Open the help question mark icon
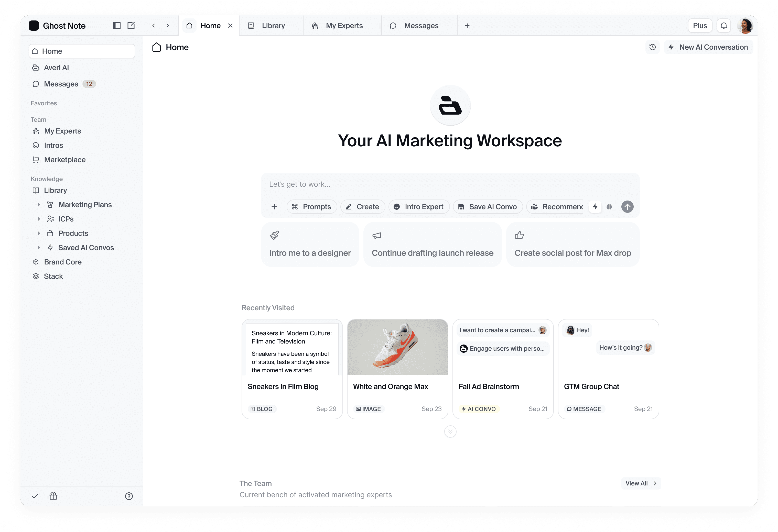Viewport: 778px width, 532px height. pyautogui.click(x=129, y=496)
